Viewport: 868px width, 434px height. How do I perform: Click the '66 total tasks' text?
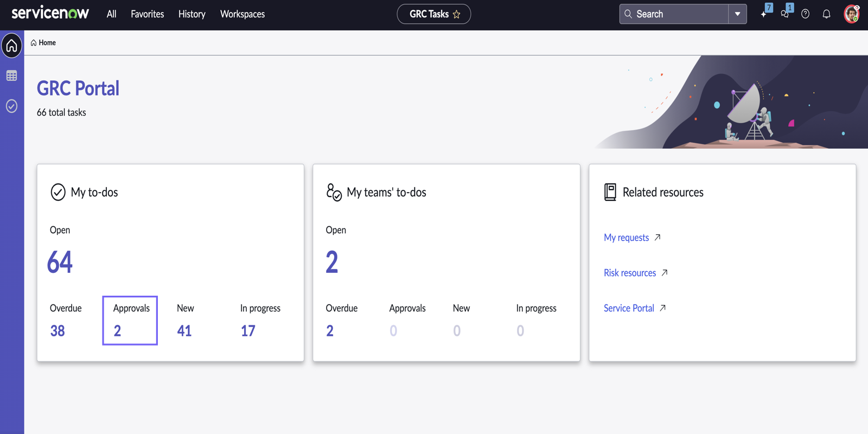[61, 112]
